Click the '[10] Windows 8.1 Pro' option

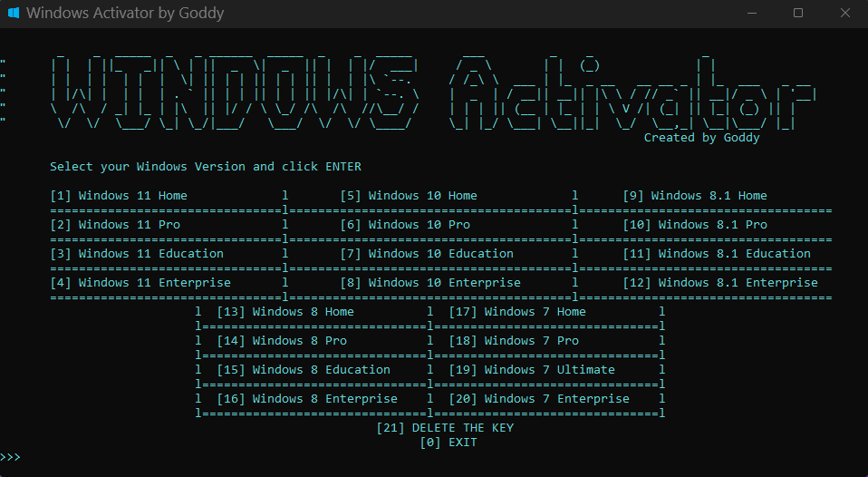(x=695, y=225)
